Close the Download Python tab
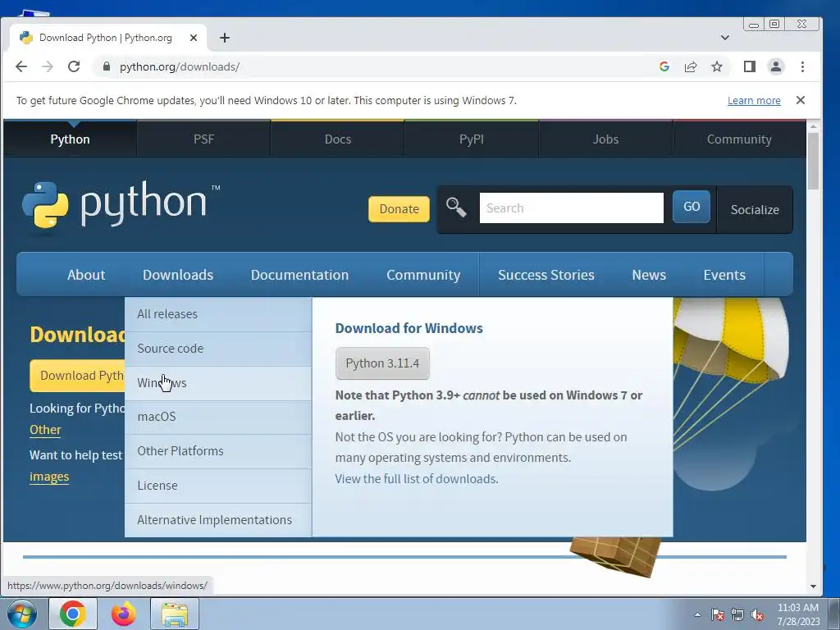Screen dimensions: 840x630 (194, 38)
